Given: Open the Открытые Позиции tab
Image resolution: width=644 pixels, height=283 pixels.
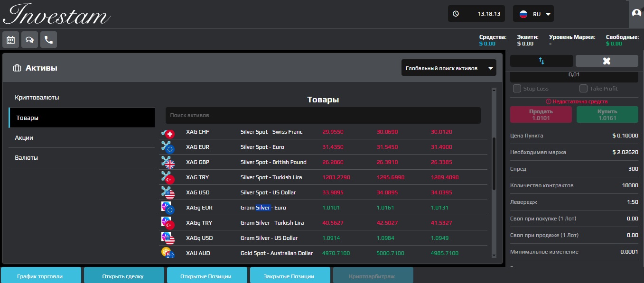Looking at the screenshot, I should click(206, 276).
